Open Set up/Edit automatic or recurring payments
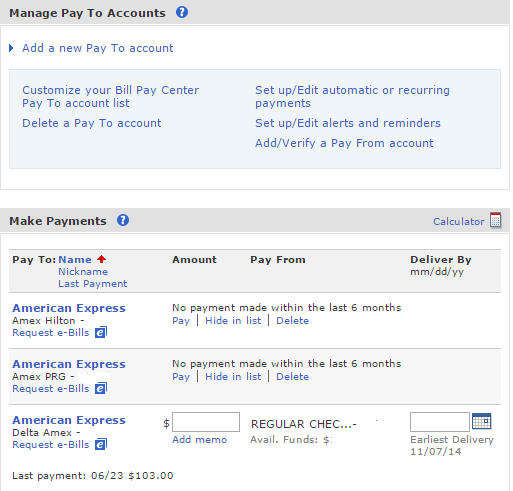The width and height of the screenshot is (513, 491). 352,96
